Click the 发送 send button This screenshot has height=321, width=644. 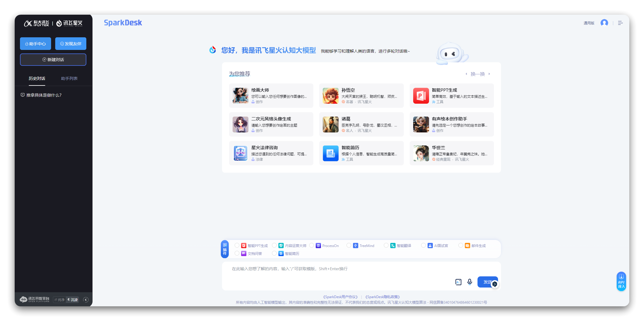[487, 282]
